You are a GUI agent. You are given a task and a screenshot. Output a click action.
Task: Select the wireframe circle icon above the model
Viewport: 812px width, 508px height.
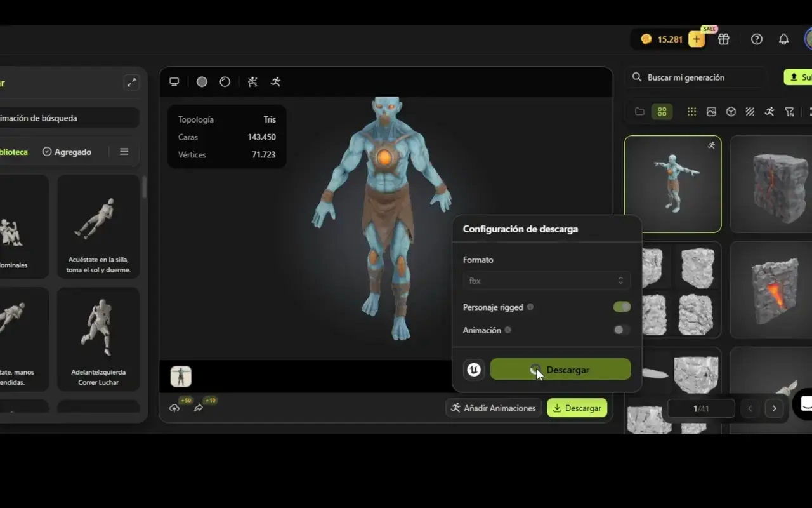(x=225, y=82)
